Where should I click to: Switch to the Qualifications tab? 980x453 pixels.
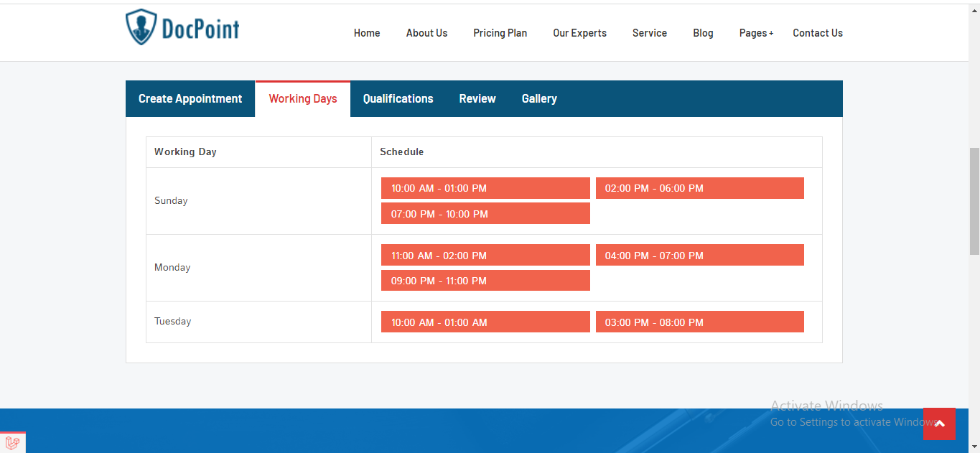[398, 99]
